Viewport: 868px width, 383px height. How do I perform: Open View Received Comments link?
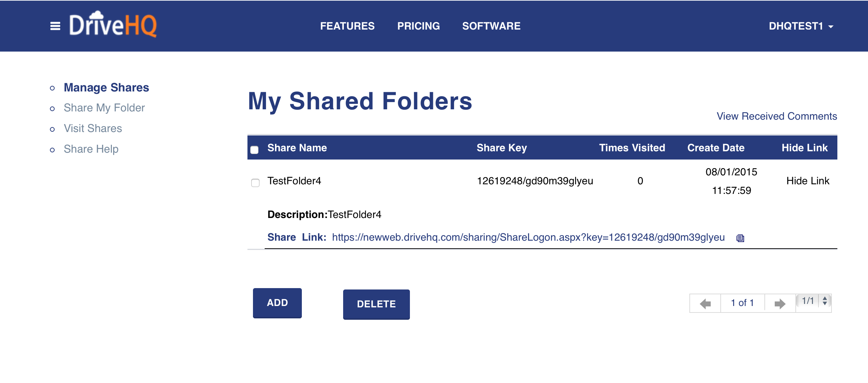(776, 116)
